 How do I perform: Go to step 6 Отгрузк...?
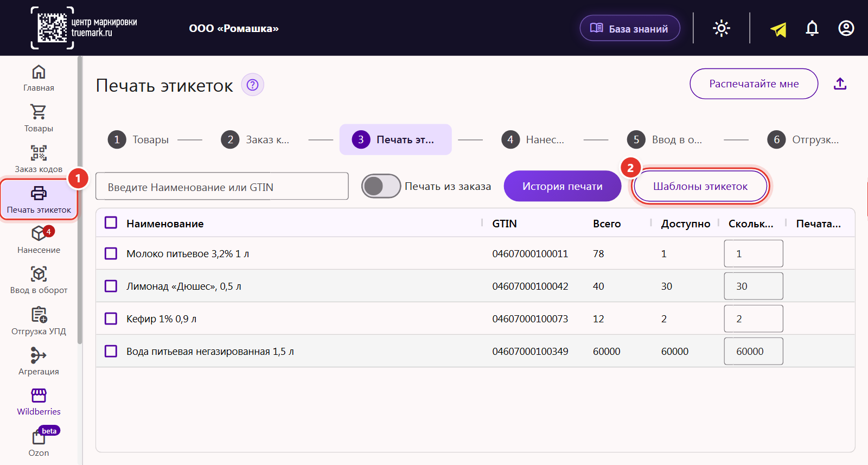[x=803, y=139]
